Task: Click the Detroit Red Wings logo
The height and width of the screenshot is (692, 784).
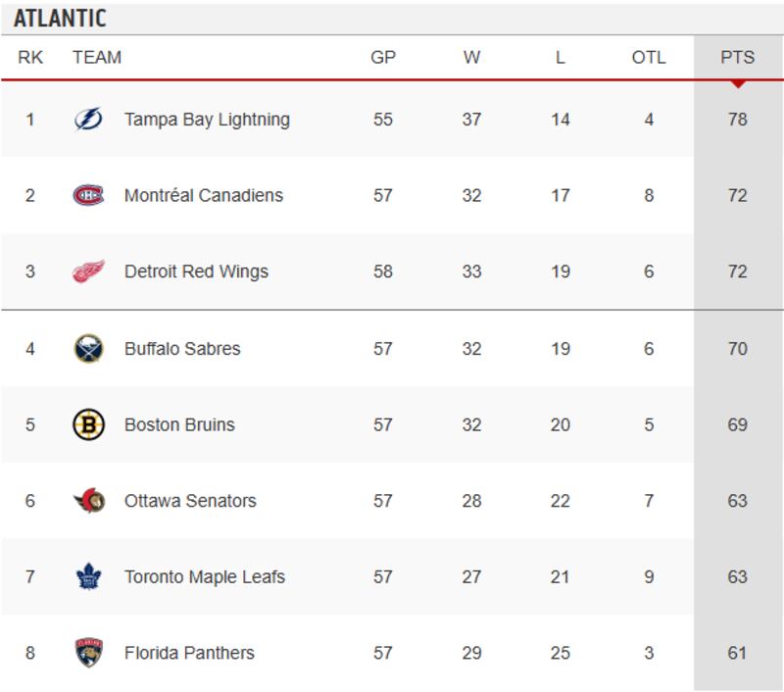Action: pos(88,272)
